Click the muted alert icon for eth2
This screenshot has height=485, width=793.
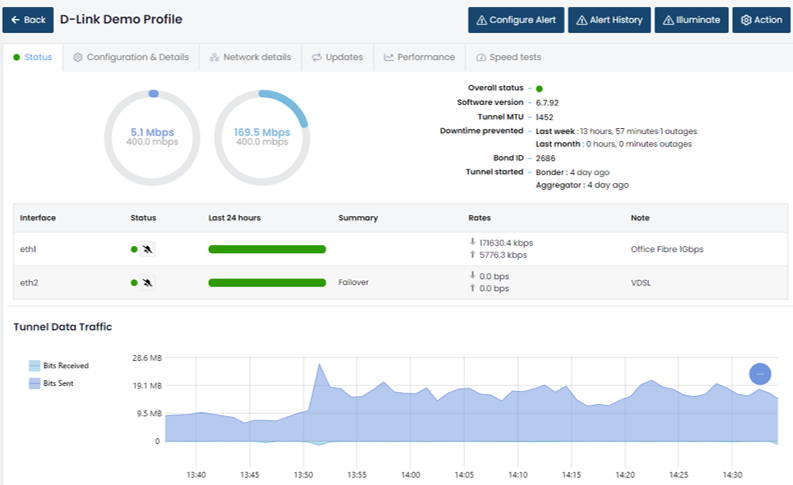coord(147,282)
